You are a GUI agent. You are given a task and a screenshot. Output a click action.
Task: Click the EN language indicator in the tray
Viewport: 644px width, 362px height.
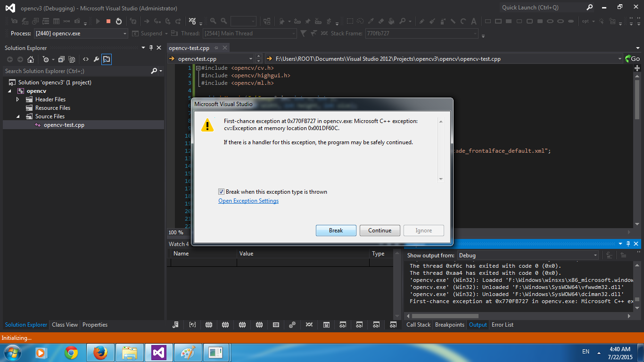[x=586, y=352]
